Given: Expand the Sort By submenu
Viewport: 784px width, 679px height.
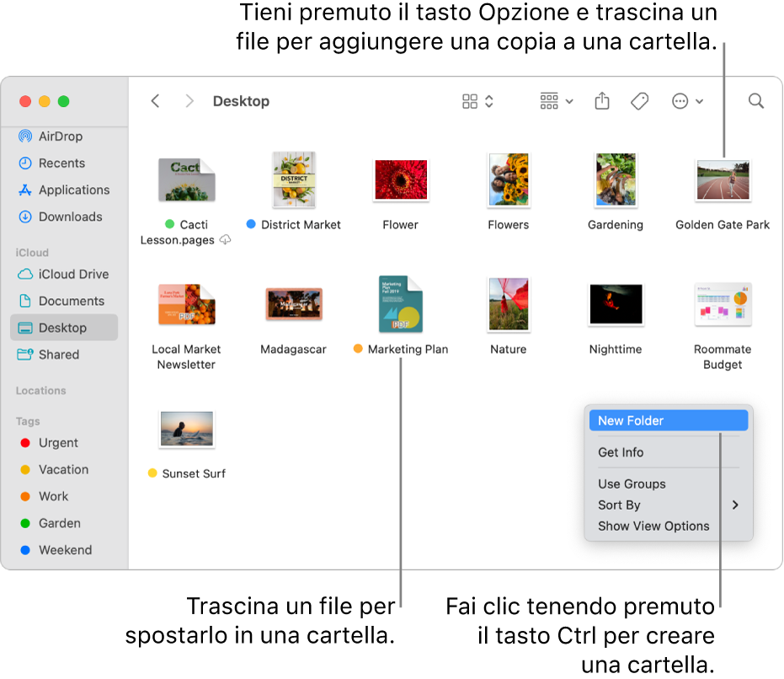Looking at the screenshot, I should click(x=669, y=505).
